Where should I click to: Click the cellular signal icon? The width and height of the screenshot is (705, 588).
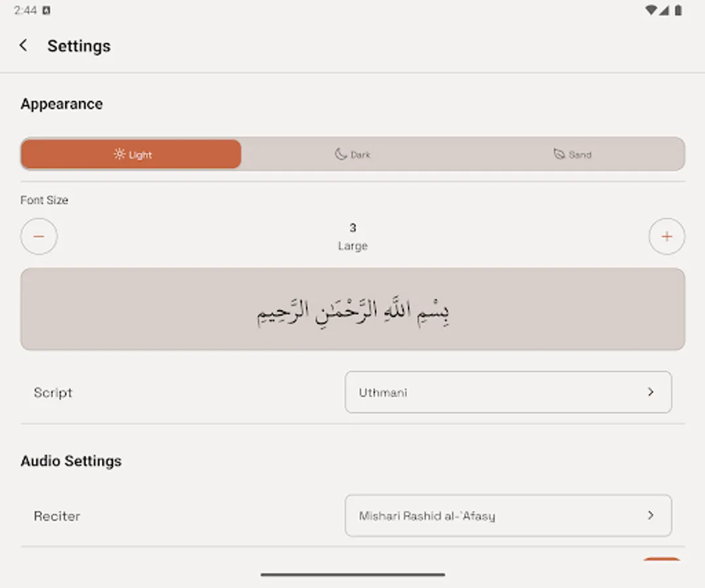[664, 10]
